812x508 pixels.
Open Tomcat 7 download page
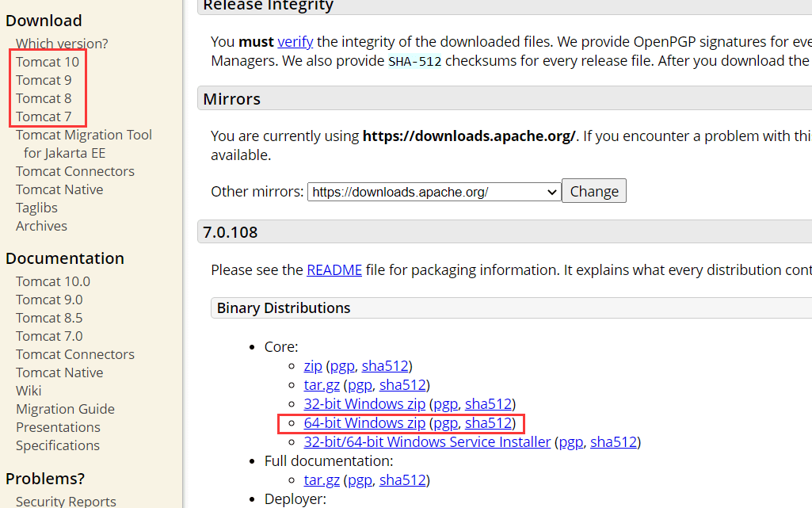(x=44, y=116)
